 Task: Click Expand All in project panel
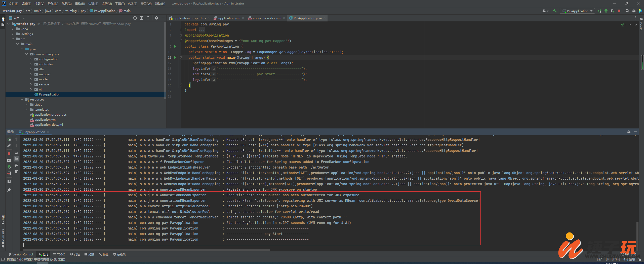tap(142, 18)
